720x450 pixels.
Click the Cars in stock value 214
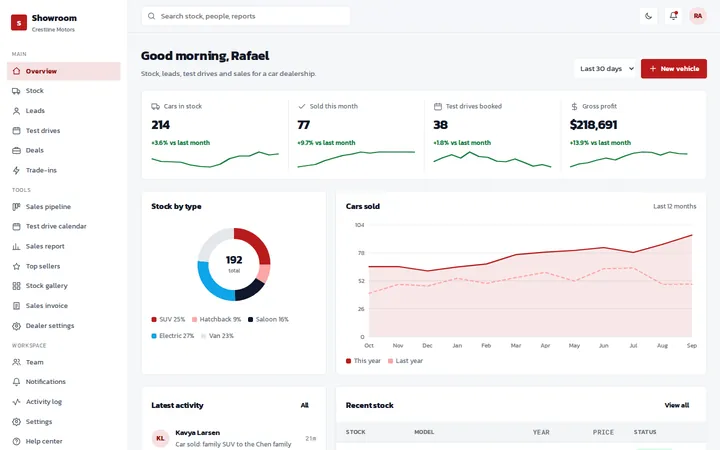tap(161, 125)
